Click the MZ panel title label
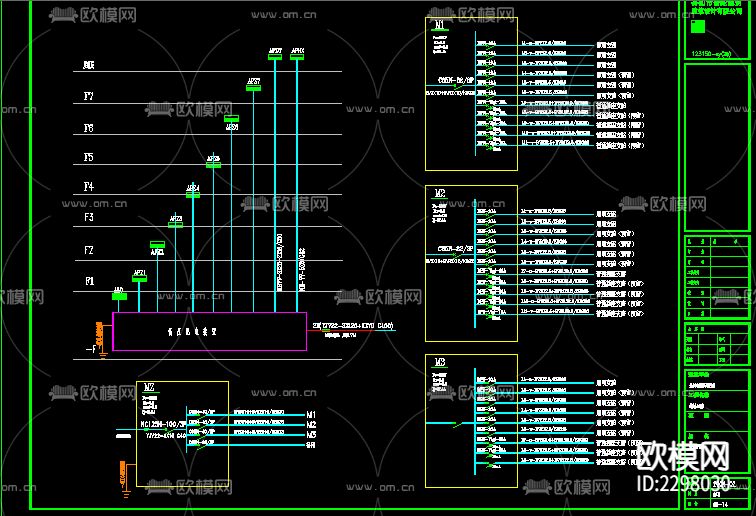756x516 pixels. 149,387
